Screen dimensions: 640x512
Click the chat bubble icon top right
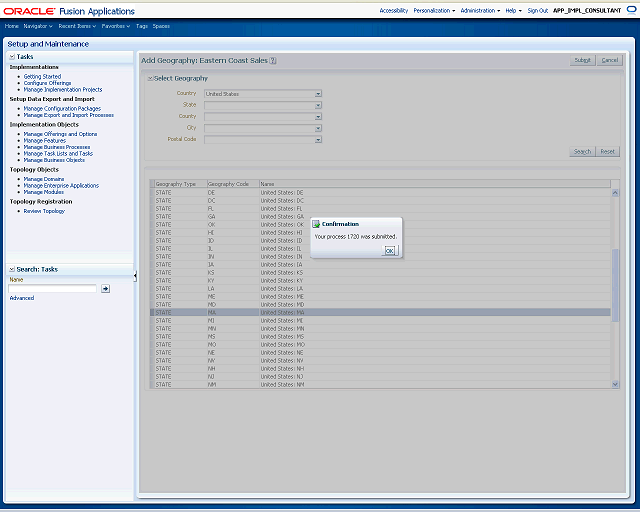(x=631, y=10)
